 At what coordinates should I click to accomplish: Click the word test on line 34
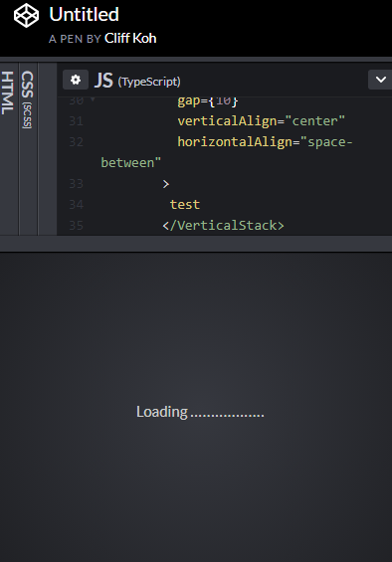tap(185, 204)
